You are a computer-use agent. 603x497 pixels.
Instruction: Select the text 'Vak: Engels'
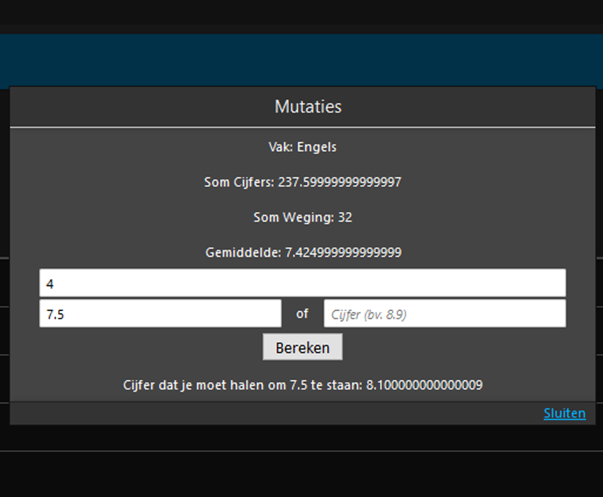click(302, 147)
